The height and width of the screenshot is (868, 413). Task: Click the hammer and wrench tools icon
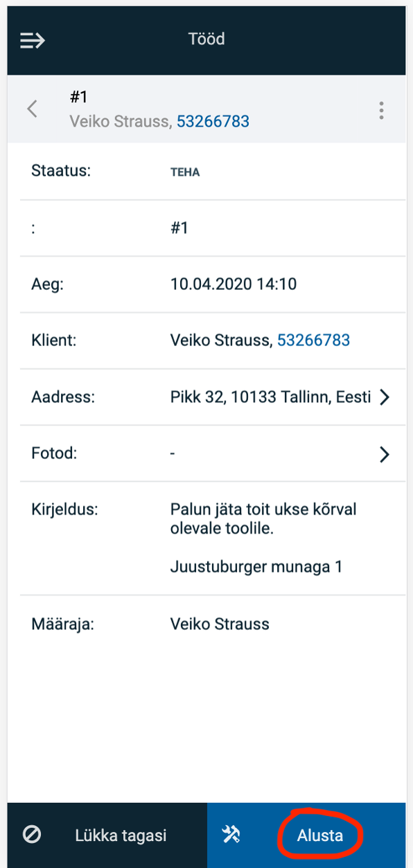[231, 835]
